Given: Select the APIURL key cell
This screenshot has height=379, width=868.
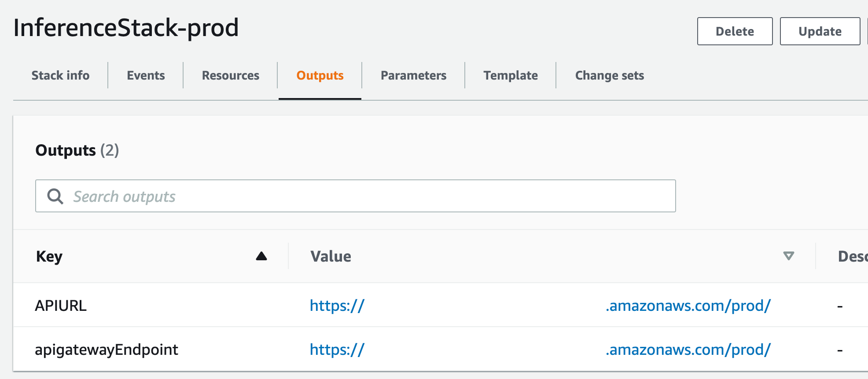Looking at the screenshot, I should (x=61, y=306).
